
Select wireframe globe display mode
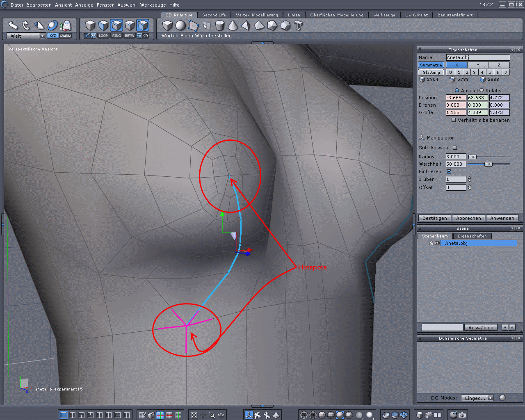click(304, 415)
